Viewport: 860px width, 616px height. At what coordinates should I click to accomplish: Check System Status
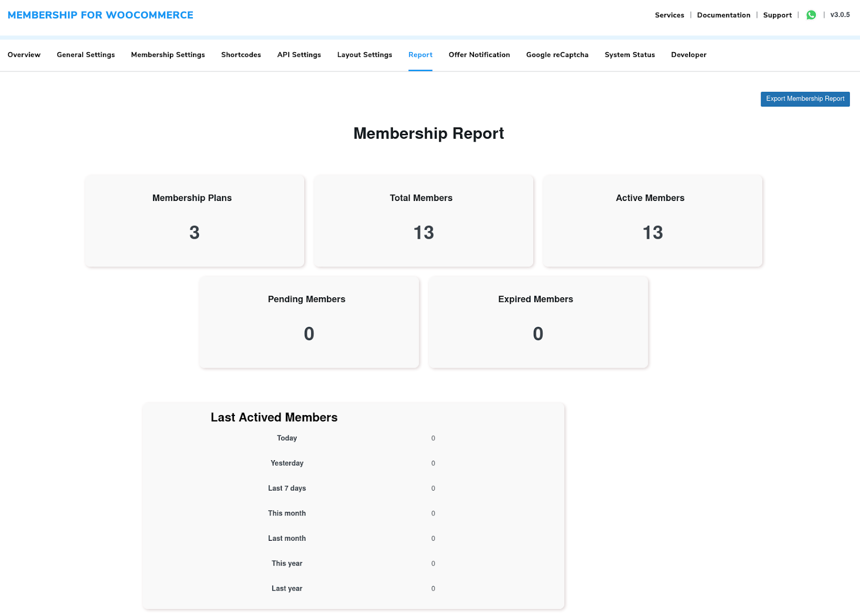pos(629,54)
